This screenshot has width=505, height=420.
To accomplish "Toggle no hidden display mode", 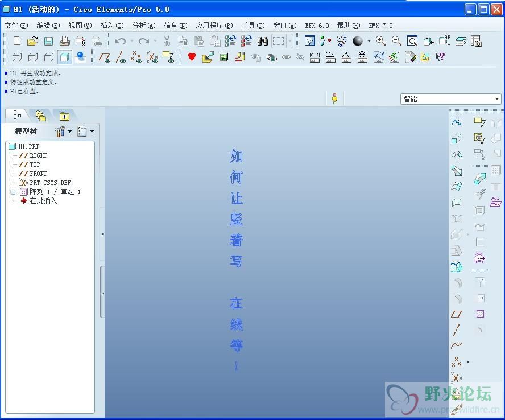I will pos(49,57).
